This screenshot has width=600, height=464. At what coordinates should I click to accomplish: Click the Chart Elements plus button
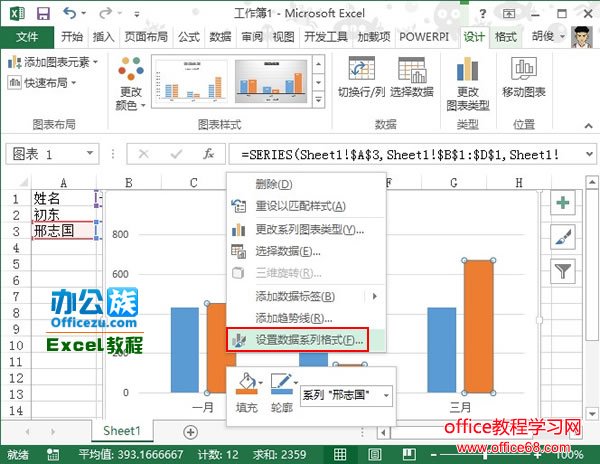tap(562, 202)
